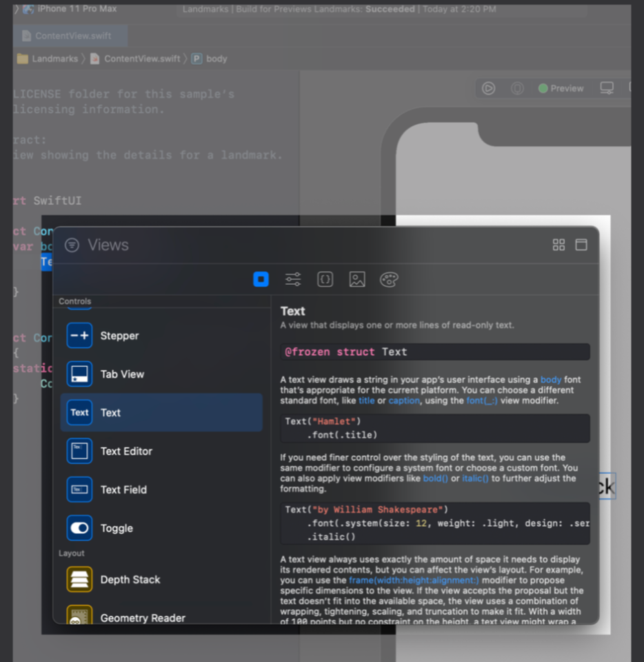
Task: Select the Images media library tab
Action: pos(357,279)
